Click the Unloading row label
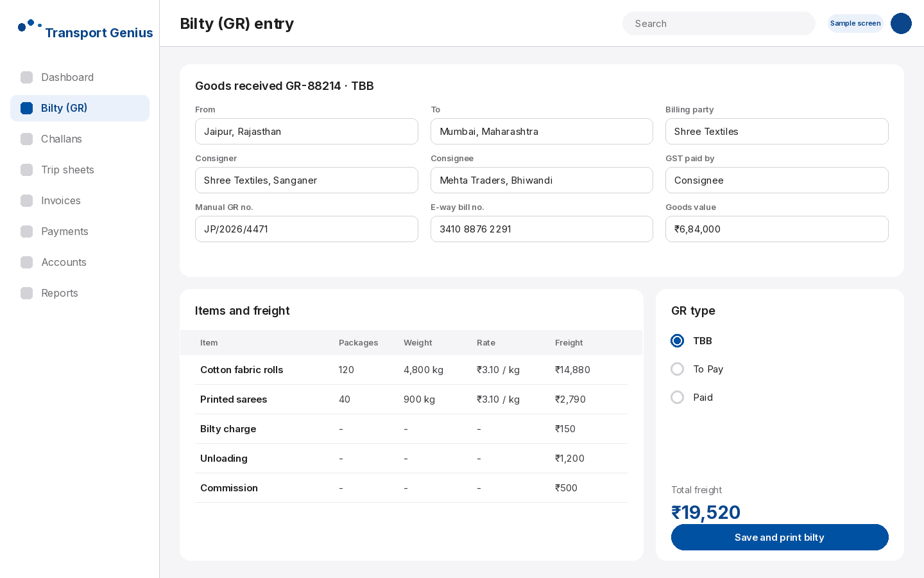924x578 pixels. point(223,459)
